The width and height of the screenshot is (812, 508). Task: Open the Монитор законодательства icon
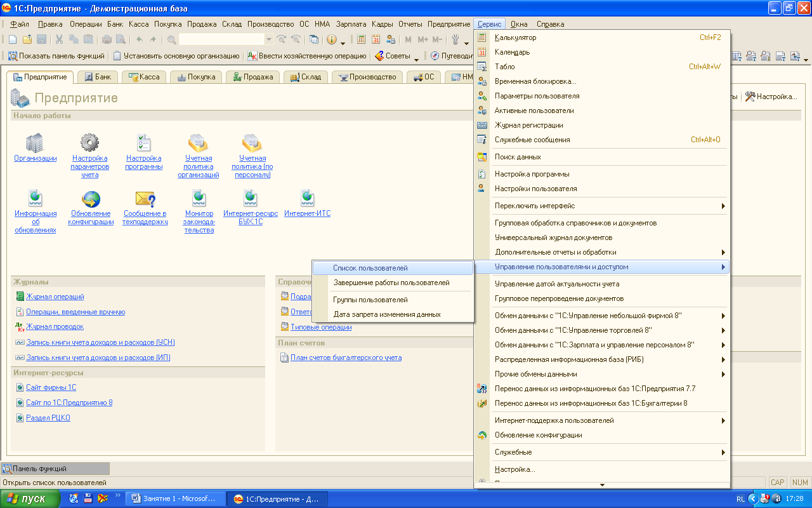tap(199, 198)
